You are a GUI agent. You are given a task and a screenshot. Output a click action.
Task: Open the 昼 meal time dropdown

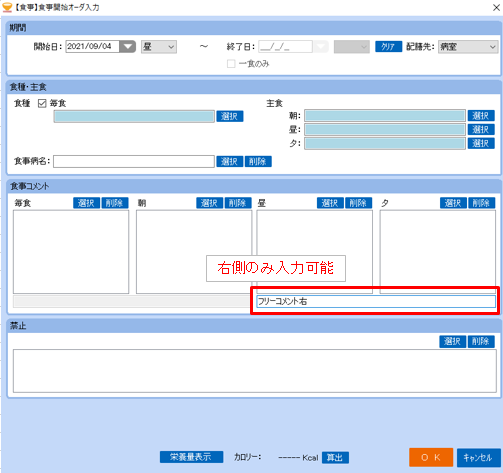pyautogui.click(x=159, y=47)
